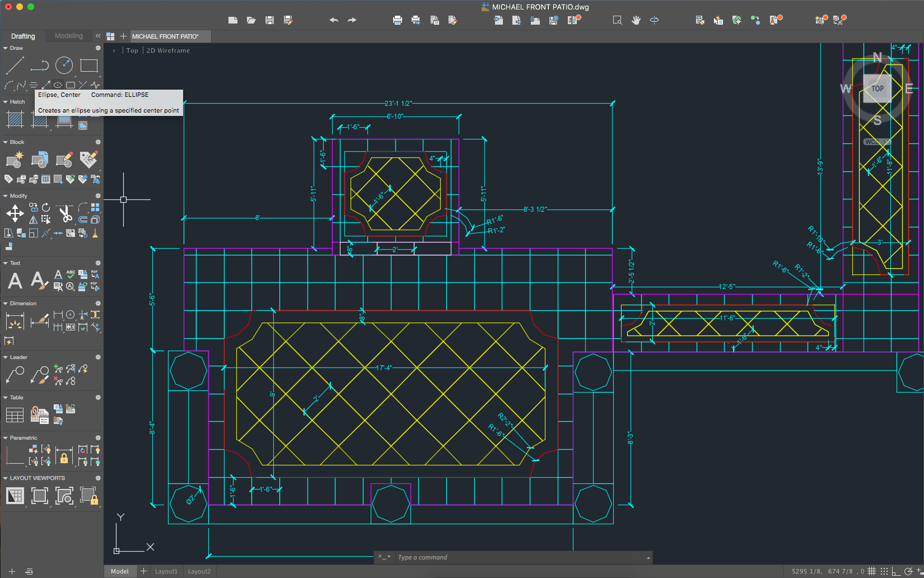Switch to the Drafting workspace tab
Viewport: 924px width, 578px height.
23,36
